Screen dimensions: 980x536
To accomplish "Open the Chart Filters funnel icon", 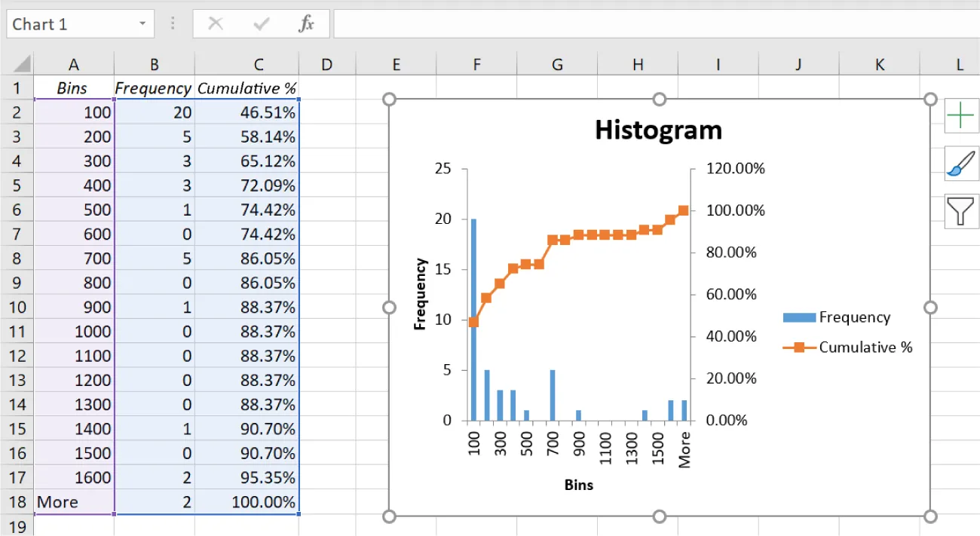I will click(960, 211).
